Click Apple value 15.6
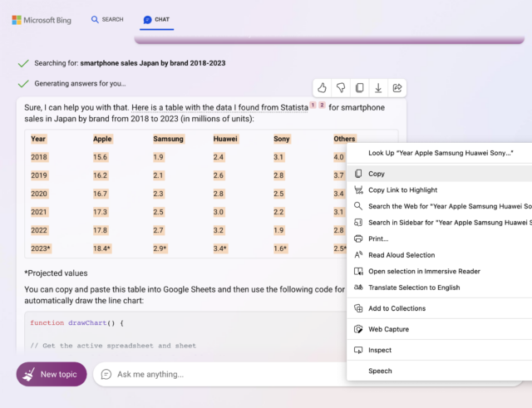 pyautogui.click(x=101, y=157)
